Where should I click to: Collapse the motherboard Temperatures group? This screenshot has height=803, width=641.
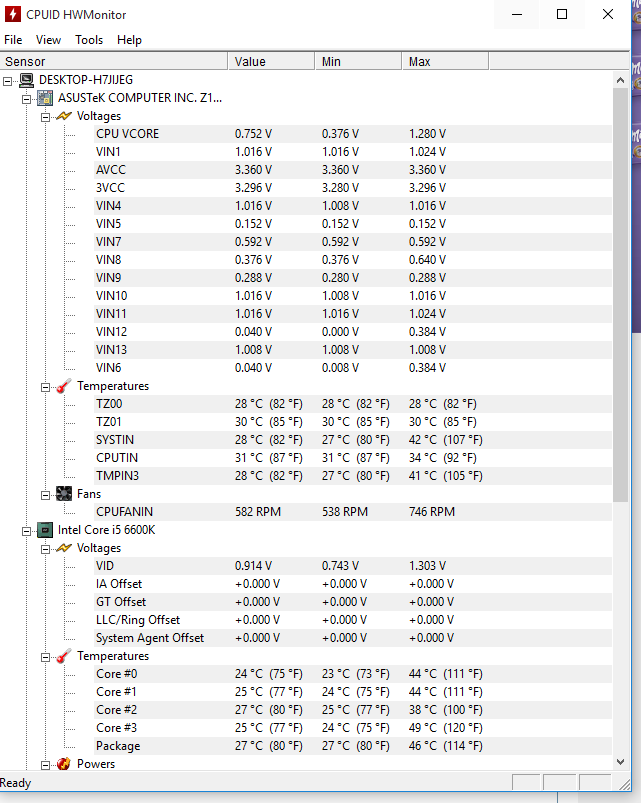pyautogui.click(x=46, y=387)
